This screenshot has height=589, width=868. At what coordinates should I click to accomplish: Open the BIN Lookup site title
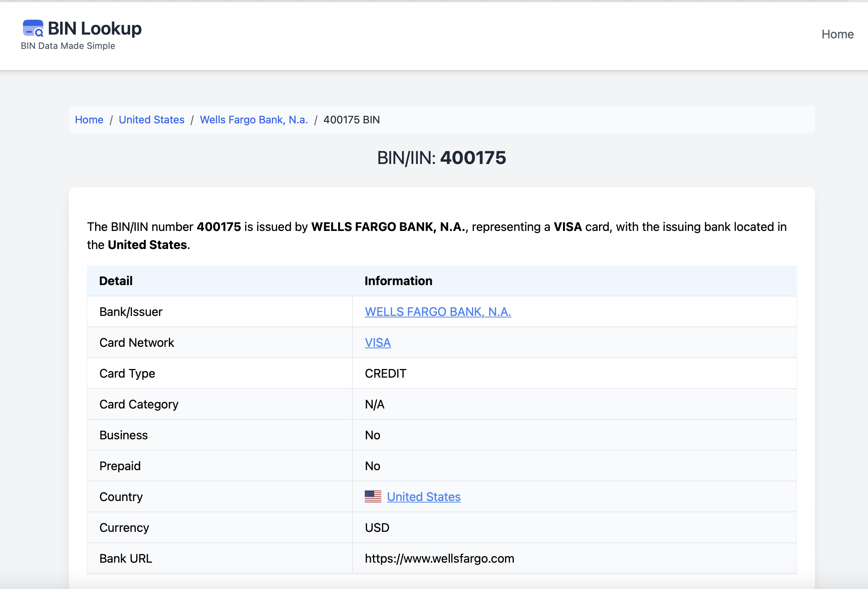pos(95,29)
